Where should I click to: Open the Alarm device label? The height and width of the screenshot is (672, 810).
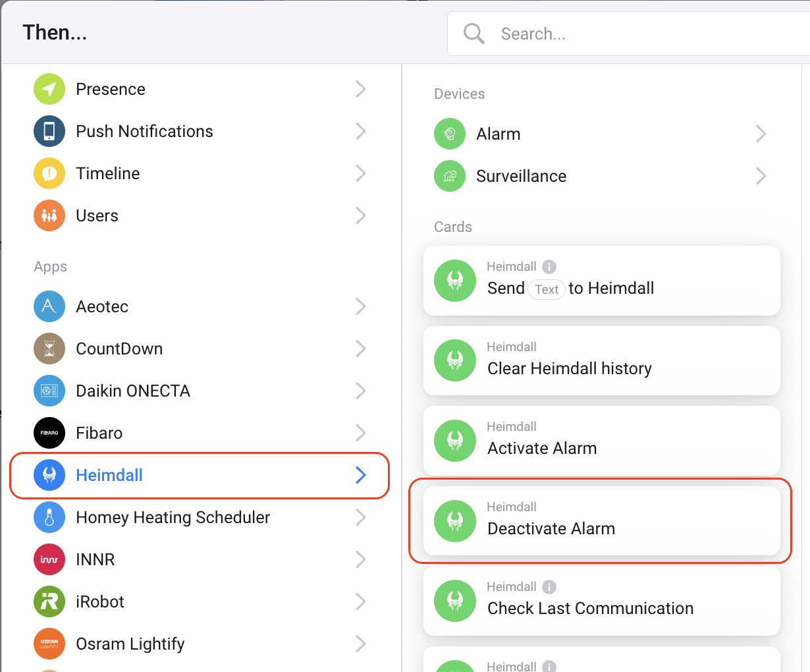tap(499, 134)
